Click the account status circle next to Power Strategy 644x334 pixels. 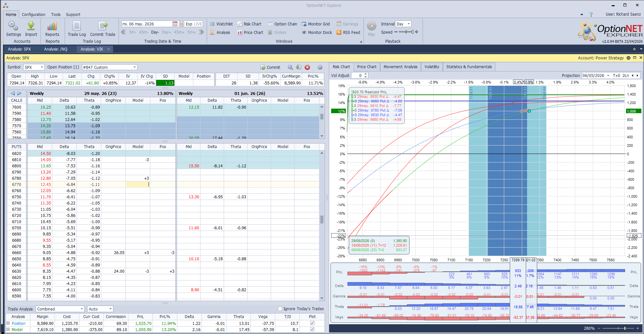click(628, 58)
